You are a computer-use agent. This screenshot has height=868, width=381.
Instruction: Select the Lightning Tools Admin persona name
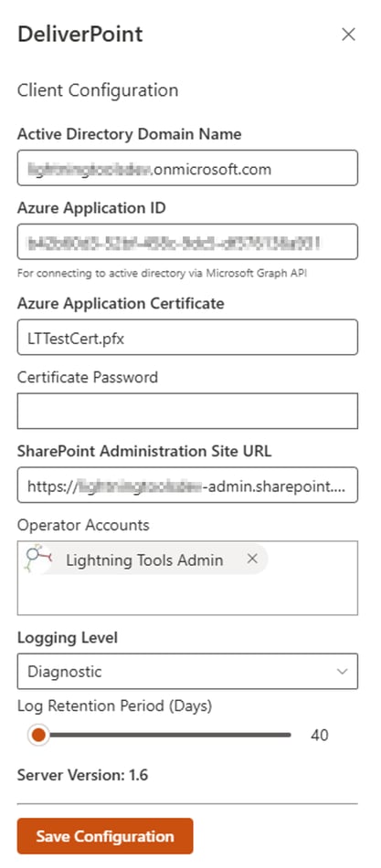click(x=144, y=560)
